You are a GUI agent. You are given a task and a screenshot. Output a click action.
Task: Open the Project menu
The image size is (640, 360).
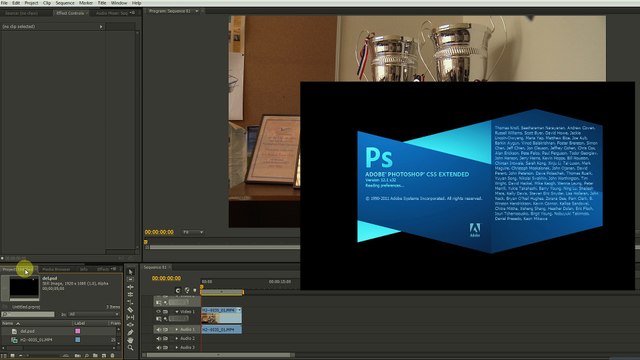point(31,3)
